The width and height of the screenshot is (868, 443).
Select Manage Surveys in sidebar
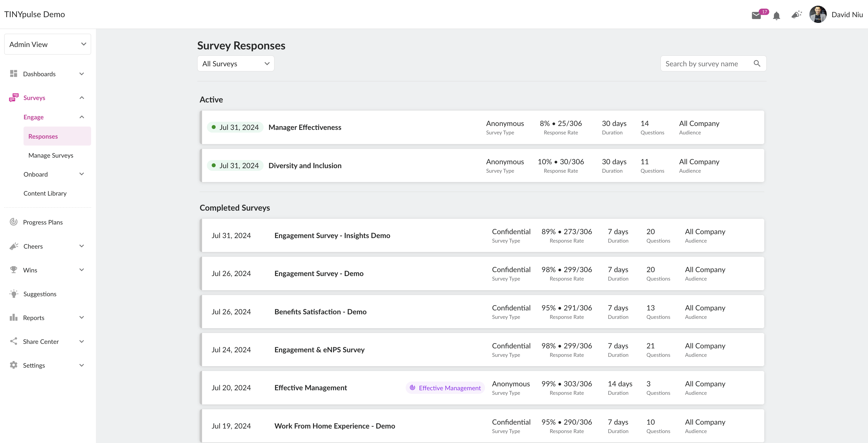[51, 155]
